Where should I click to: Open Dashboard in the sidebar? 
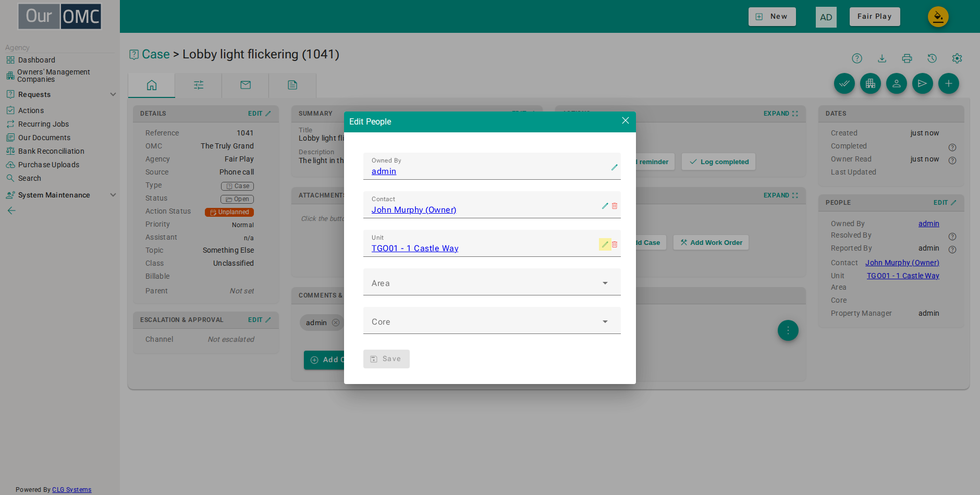pyautogui.click(x=36, y=60)
